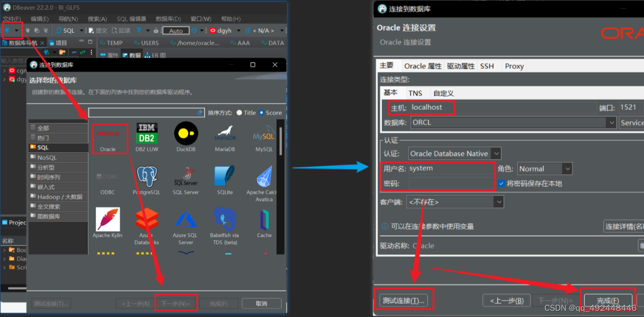Viewport: 644px width, 317px height.
Task: Select the TNS connection type tab
Action: point(415,93)
